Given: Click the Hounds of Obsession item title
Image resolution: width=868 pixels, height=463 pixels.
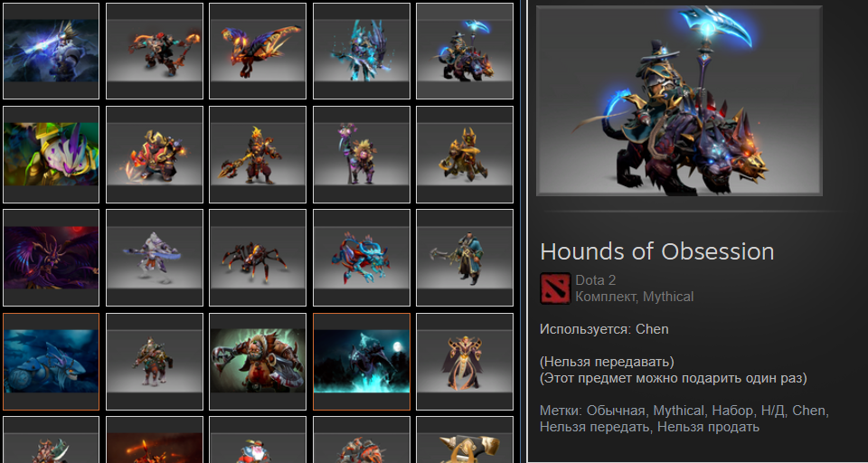Looking at the screenshot, I should point(657,252).
